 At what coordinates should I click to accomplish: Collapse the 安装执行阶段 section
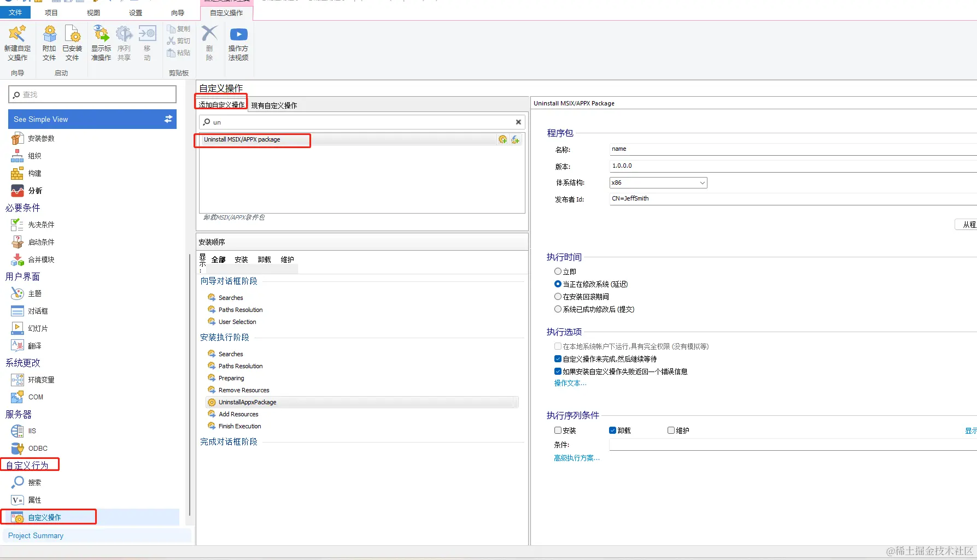pos(225,337)
